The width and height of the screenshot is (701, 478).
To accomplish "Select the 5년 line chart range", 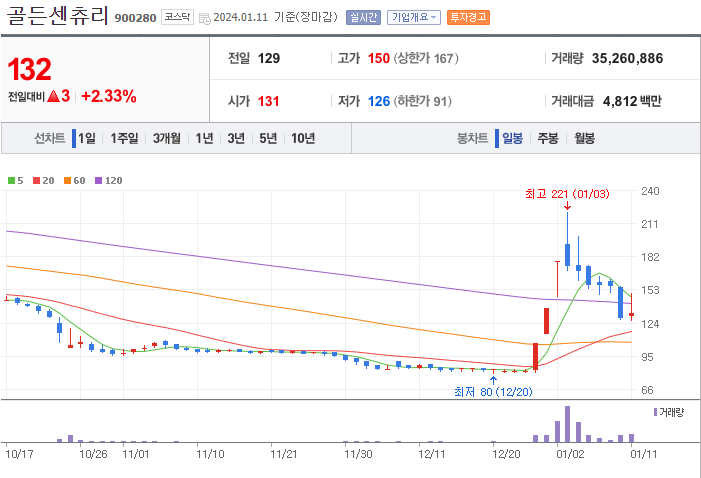I will coord(268,138).
